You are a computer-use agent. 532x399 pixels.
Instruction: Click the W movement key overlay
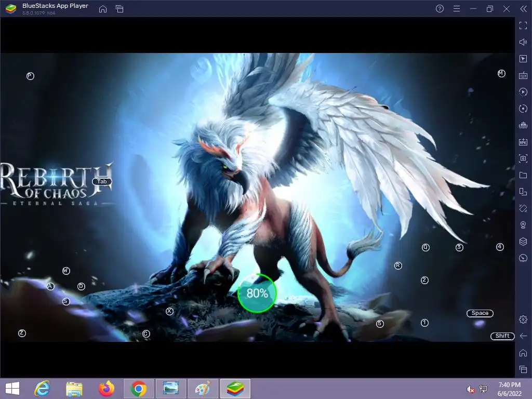coord(66,271)
